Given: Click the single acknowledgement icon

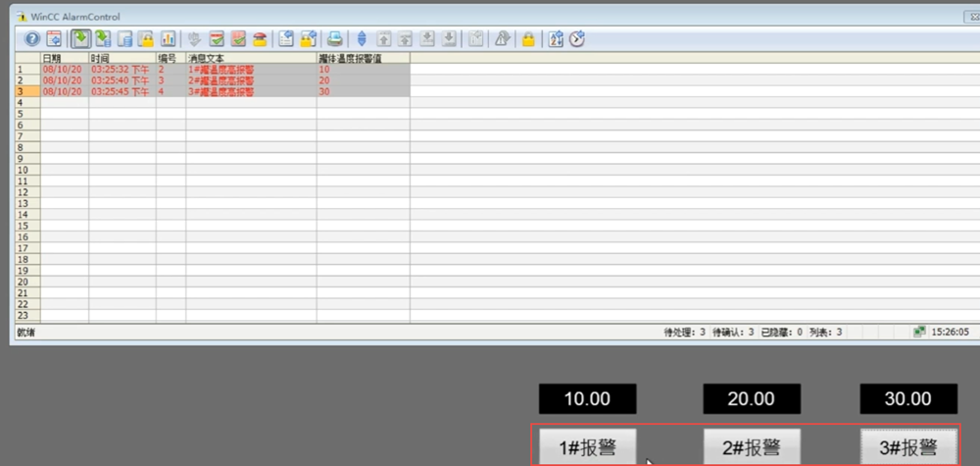Looking at the screenshot, I should point(216,39).
